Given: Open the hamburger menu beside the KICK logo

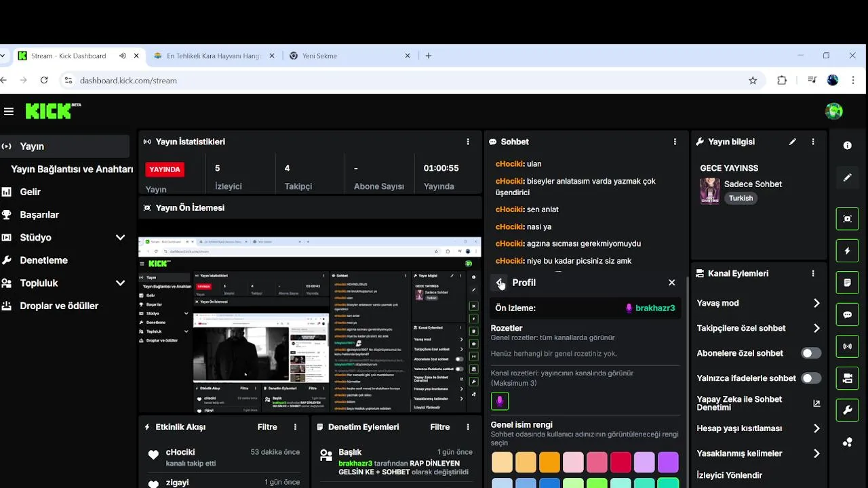Looking at the screenshot, I should click(8, 111).
